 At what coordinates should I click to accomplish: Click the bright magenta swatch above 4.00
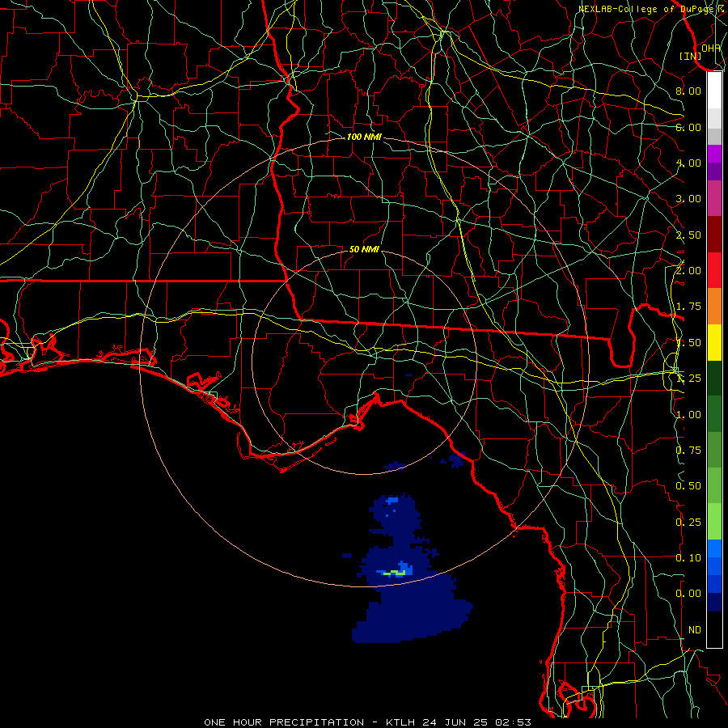coord(714,154)
